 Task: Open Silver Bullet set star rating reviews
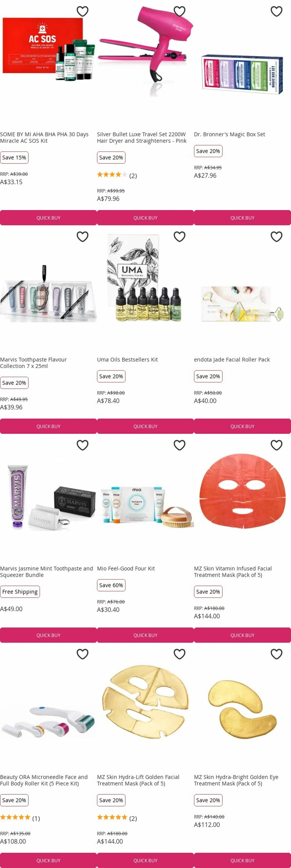tap(117, 175)
